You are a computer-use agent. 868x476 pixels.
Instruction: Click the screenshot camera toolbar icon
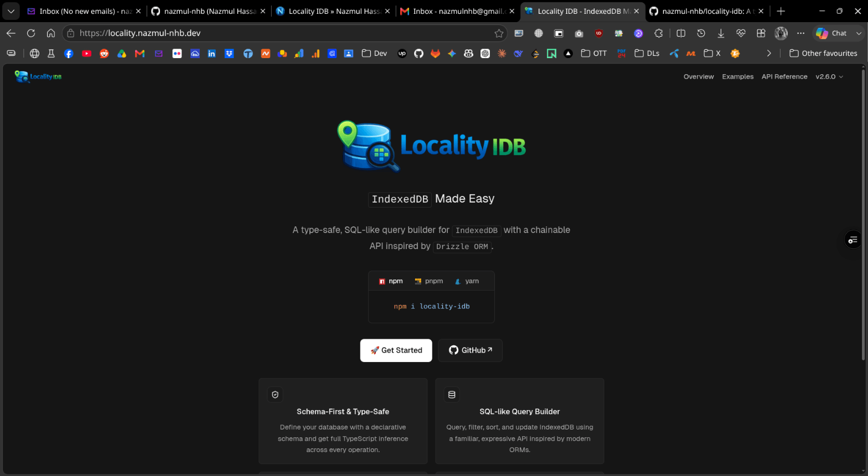tap(579, 33)
